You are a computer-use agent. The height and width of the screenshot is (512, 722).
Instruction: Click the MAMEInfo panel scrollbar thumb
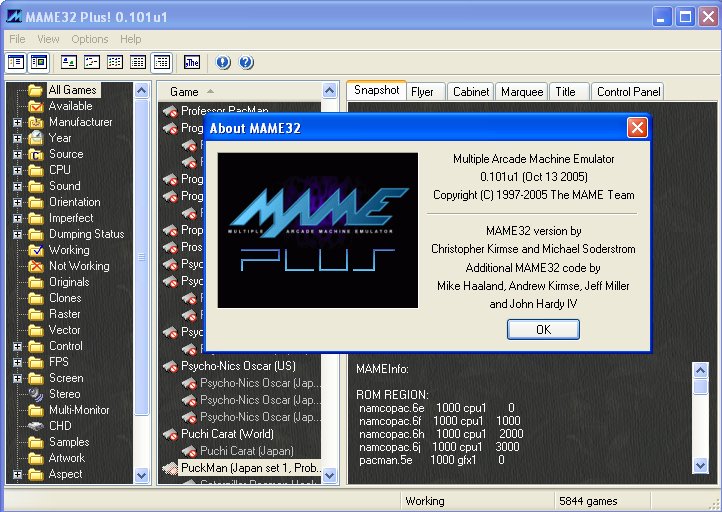(700, 386)
